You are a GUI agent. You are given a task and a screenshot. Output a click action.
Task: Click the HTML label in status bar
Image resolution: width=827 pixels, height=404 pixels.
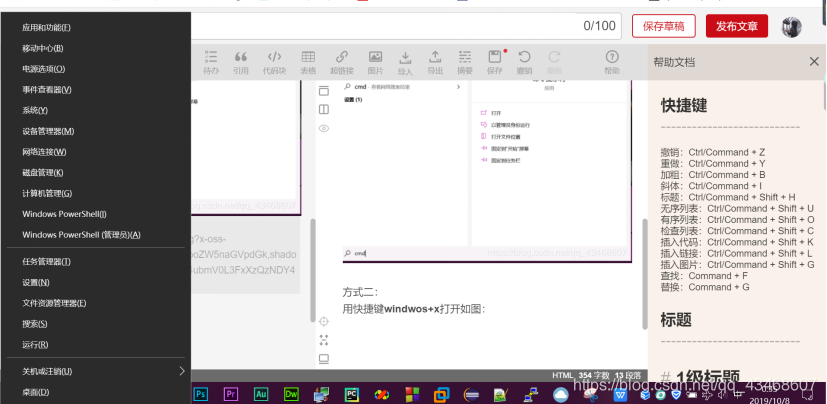pyautogui.click(x=562, y=376)
